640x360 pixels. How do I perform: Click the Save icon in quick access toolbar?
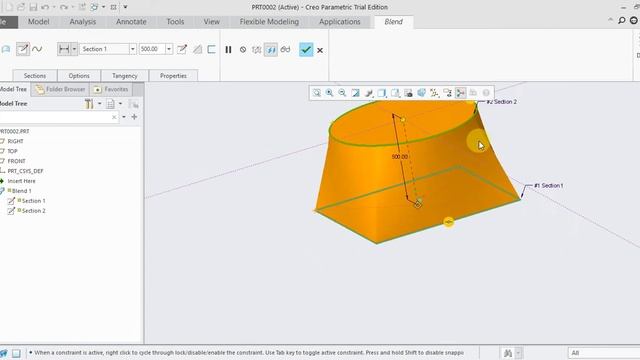click(x=33, y=7)
